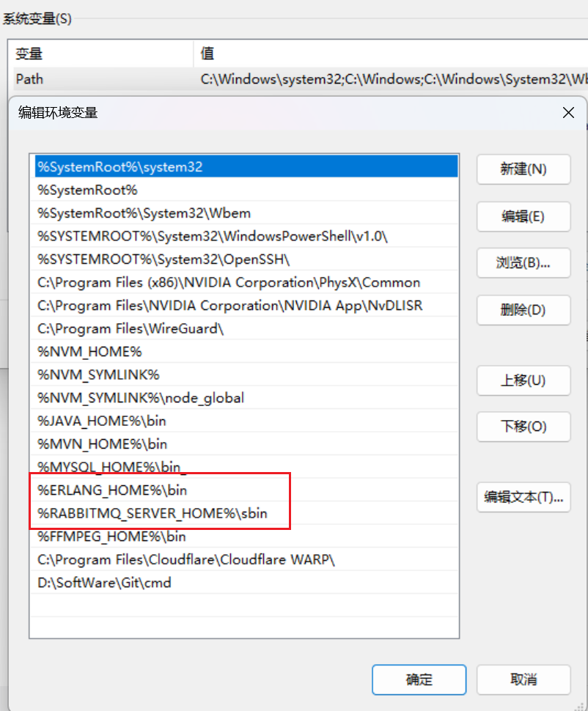Select the %NVM_HOME% entry
Screen dimensions: 588x711
click(90, 352)
